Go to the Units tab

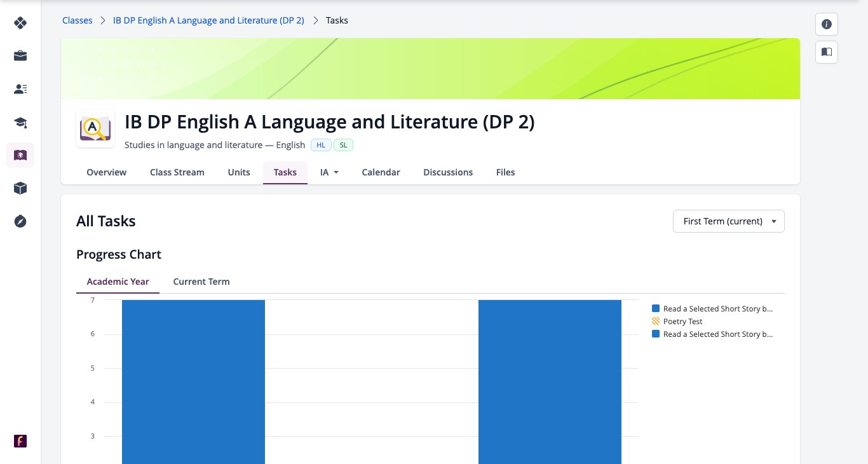click(239, 172)
